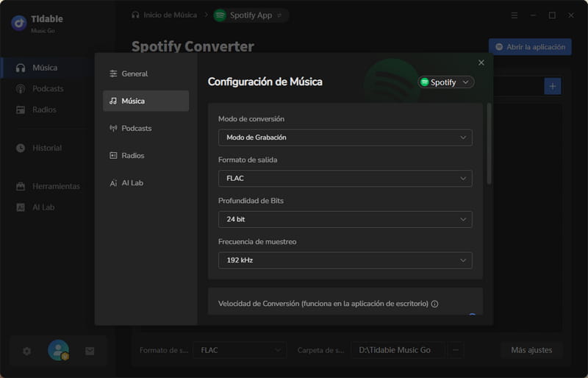Click the user profile avatar

[x=59, y=350]
